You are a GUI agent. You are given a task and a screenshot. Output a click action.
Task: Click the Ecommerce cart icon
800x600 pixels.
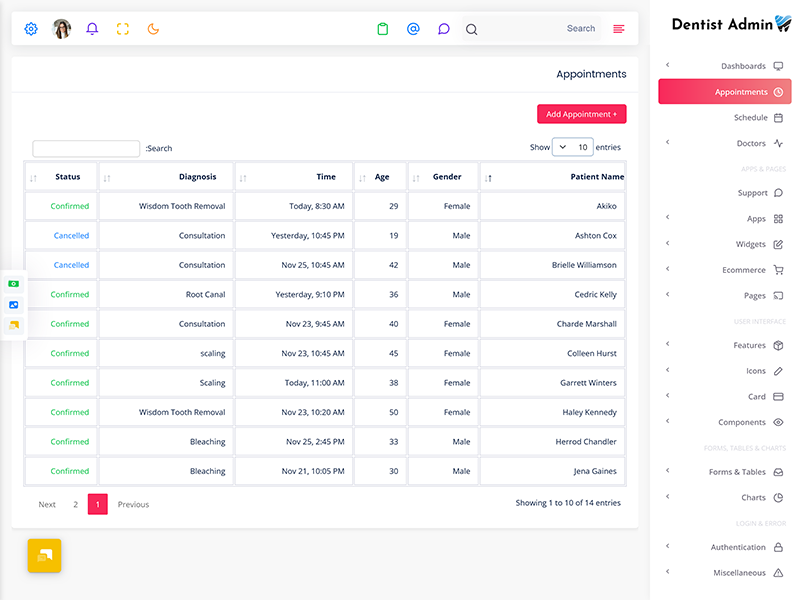pyautogui.click(x=778, y=270)
